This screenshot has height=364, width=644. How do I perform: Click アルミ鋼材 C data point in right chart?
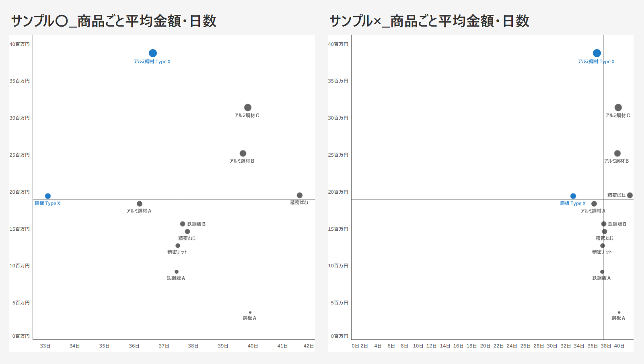[x=618, y=108]
